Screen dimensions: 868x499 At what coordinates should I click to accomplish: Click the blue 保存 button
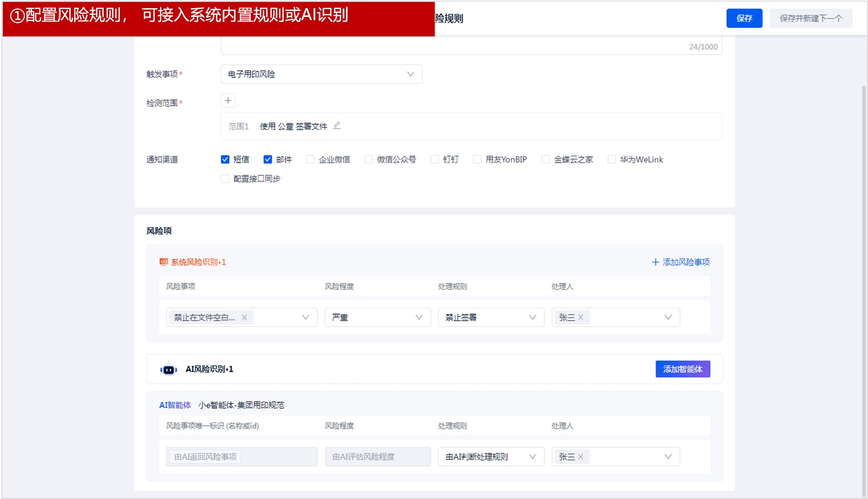744,18
